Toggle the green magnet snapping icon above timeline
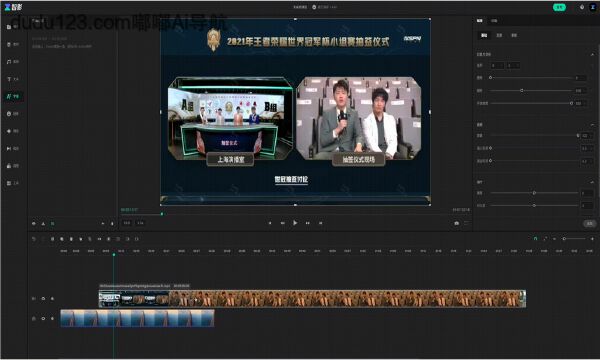This screenshot has height=360, width=600. click(x=535, y=239)
